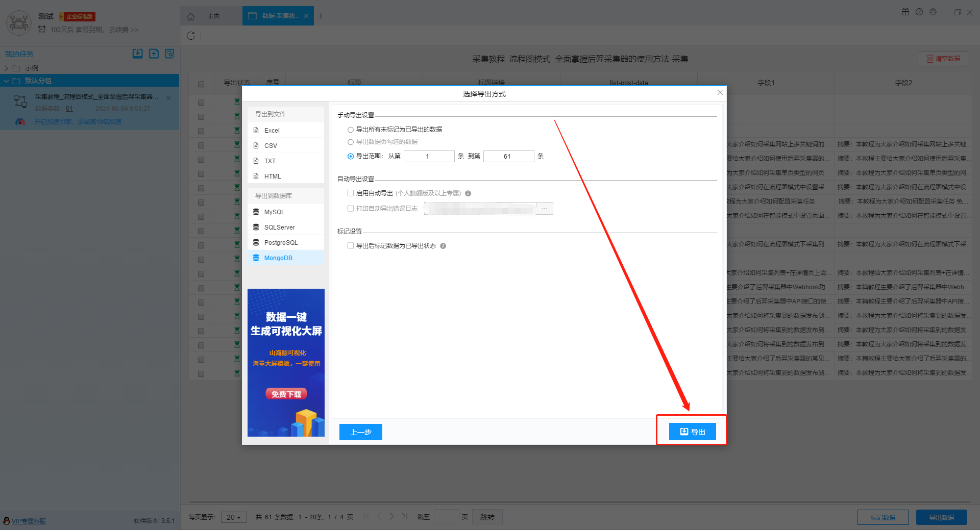This screenshot has width=980, height=530.
Task: Choose MySQL database export
Action: click(x=286, y=212)
